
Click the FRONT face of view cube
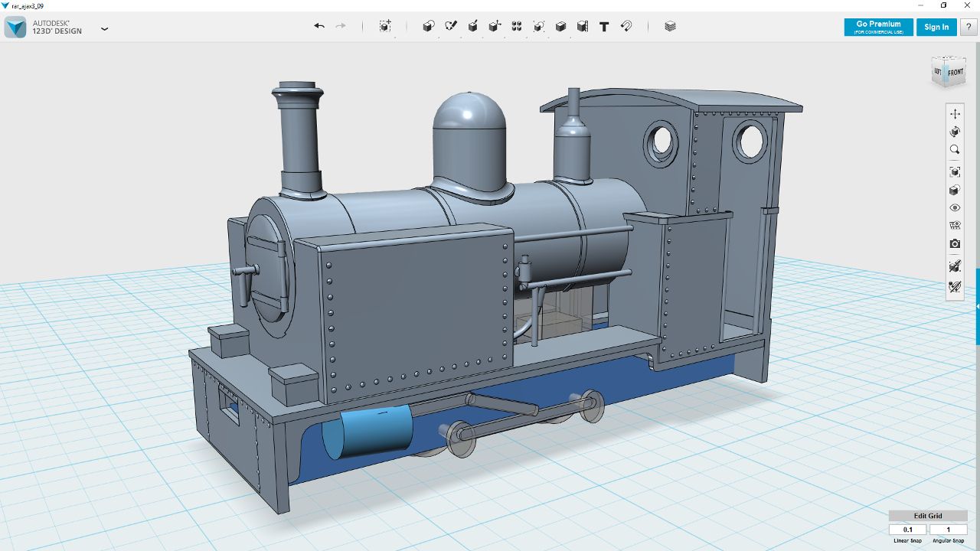click(956, 73)
